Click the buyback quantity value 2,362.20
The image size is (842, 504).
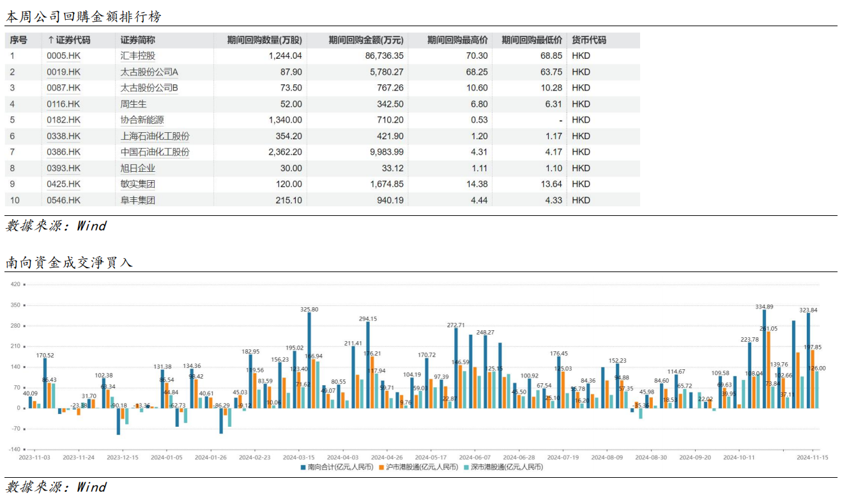tap(284, 152)
